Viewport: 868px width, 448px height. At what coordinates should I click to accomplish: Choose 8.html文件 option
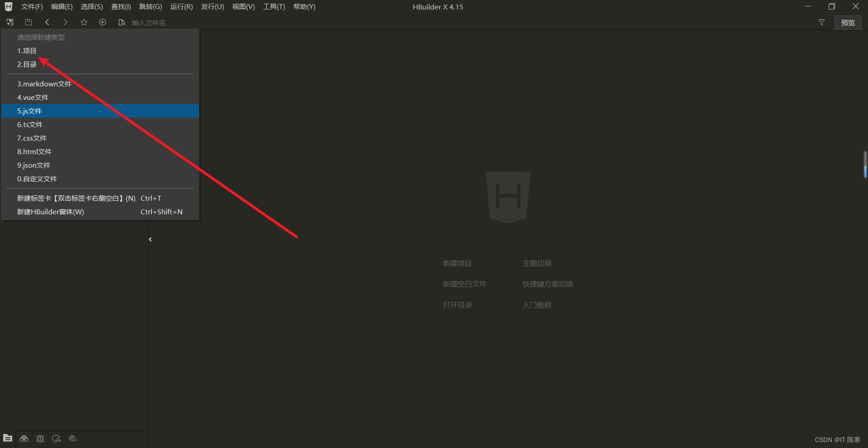(100, 151)
